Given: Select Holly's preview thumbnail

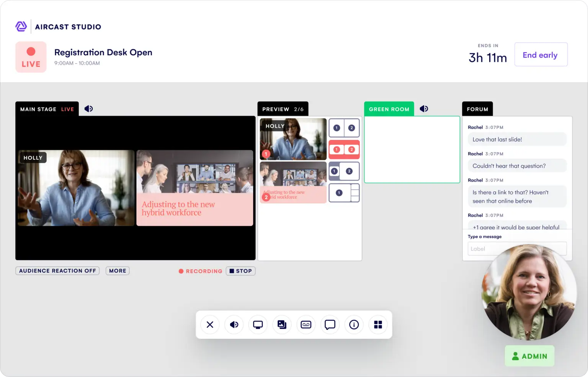Looking at the screenshot, I should (293, 139).
